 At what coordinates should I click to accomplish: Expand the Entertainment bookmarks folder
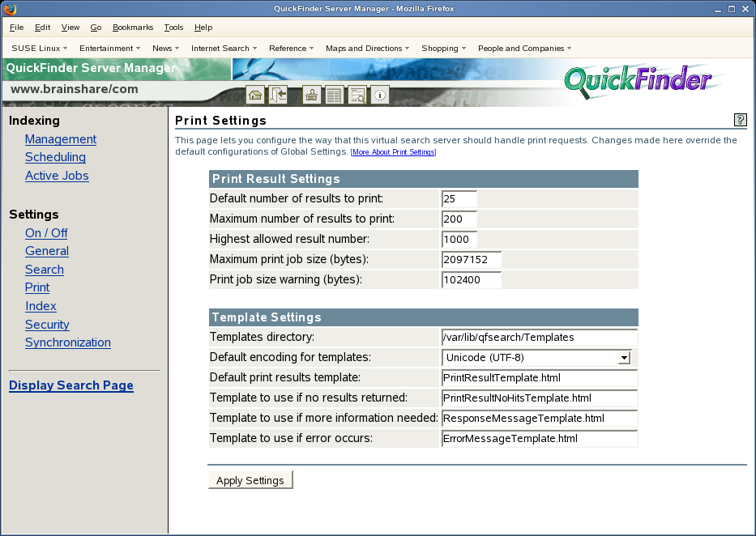[110, 48]
